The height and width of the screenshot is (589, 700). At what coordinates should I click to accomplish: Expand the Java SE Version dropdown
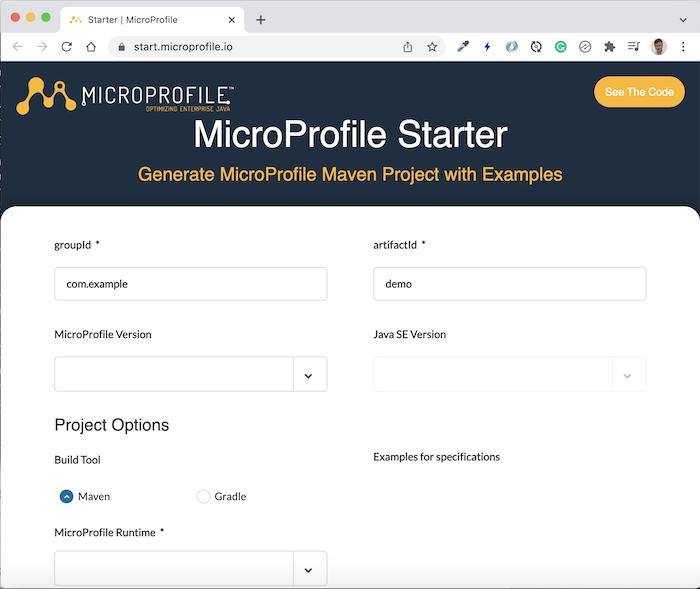pyautogui.click(x=509, y=374)
